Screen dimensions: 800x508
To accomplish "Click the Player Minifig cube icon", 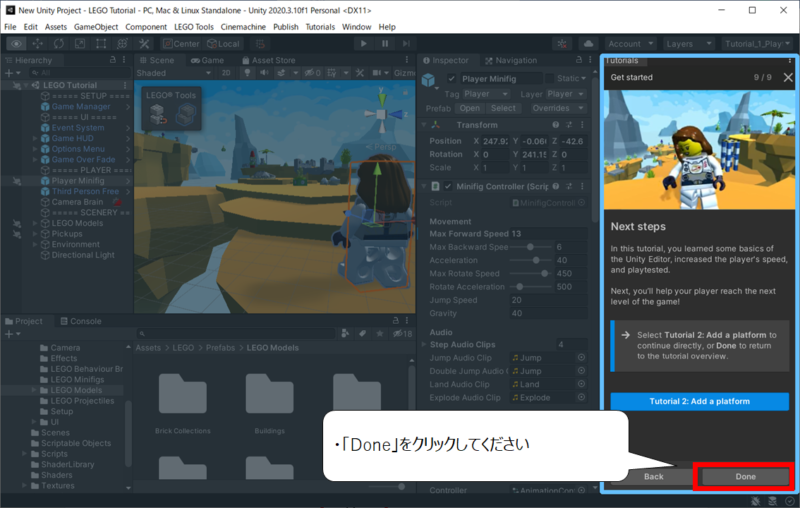I will click(428, 80).
